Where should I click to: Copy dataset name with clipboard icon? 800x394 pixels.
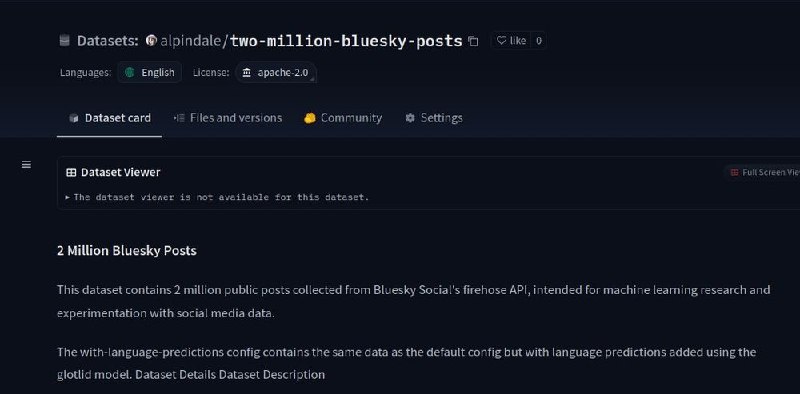point(473,41)
